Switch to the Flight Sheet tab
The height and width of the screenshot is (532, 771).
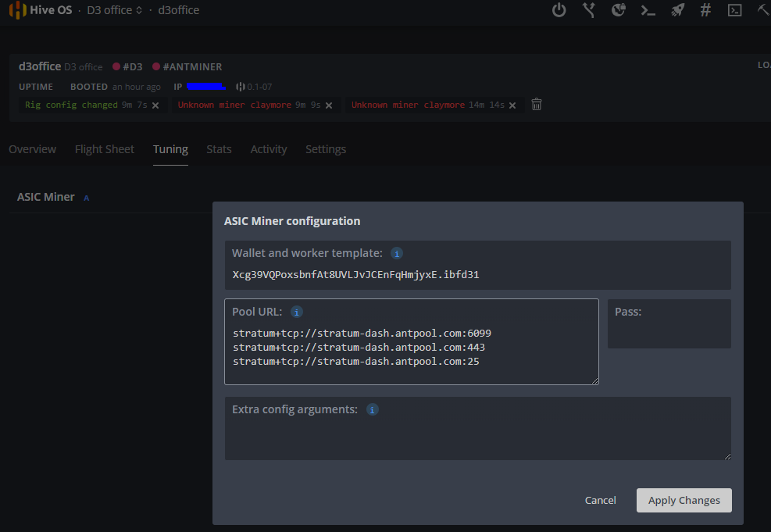pos(105,149)
